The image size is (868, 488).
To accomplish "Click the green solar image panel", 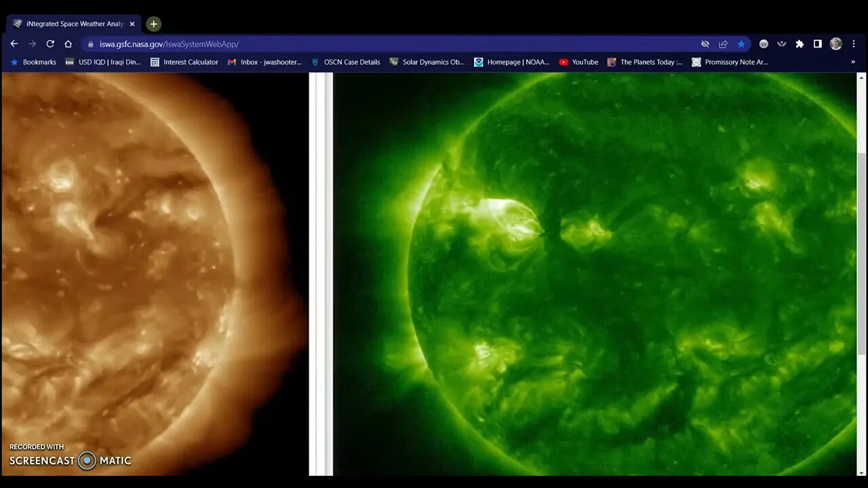I will coord(595,274).
